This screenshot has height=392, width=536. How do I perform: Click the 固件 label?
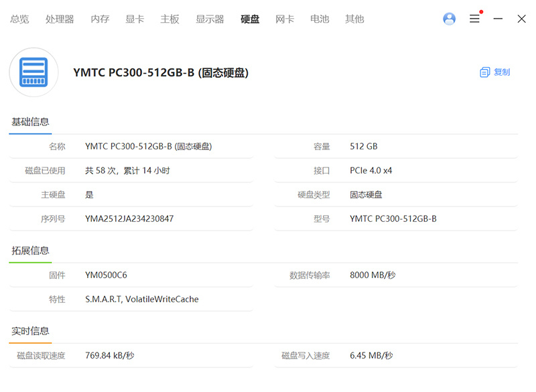tap(57, 275)
